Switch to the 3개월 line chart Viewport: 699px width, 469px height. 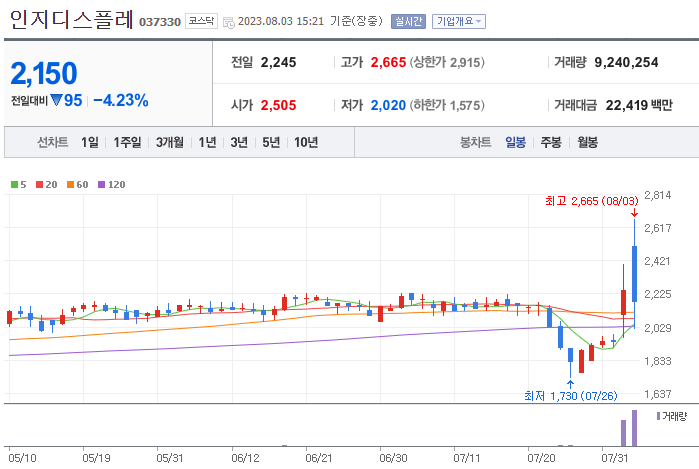click(x=169, y=142)
